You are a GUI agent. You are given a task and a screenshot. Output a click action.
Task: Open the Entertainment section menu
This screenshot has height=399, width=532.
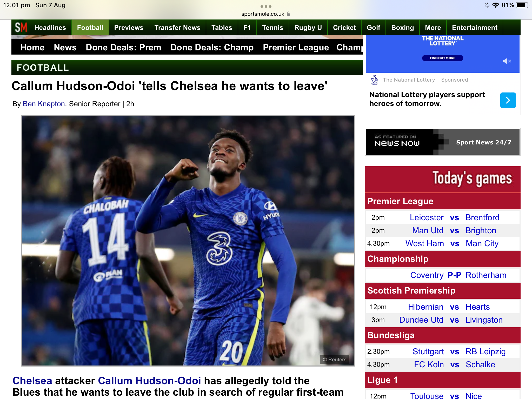tap(475, 28)
